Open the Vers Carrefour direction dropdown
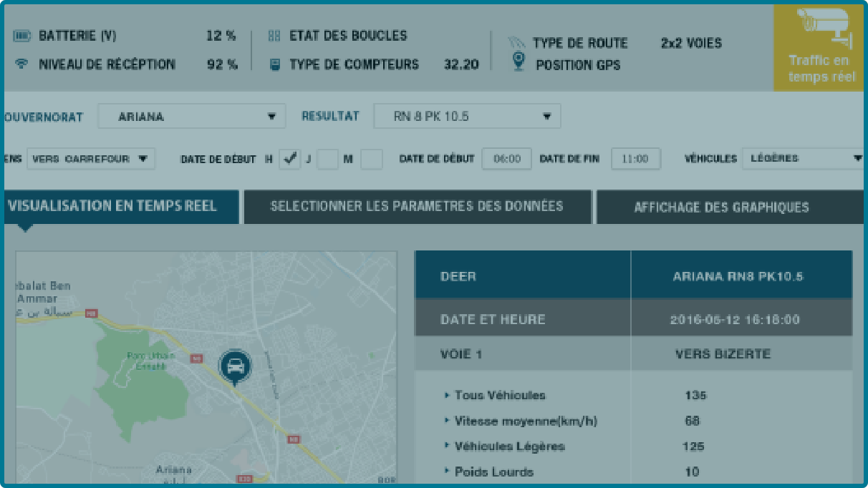Image resolution: width=868 pixels, height=488 pixels. 91,159
